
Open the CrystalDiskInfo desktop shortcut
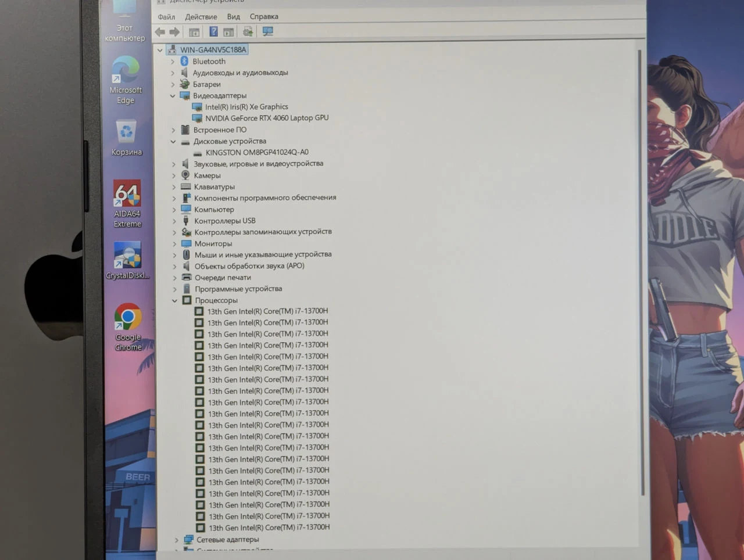point(128,260)
